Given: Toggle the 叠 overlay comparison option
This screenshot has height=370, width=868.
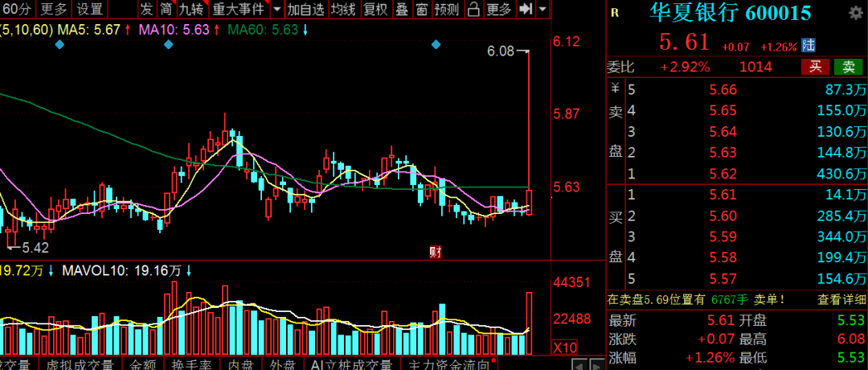Looking at the screenshot, I should [400, 10].
